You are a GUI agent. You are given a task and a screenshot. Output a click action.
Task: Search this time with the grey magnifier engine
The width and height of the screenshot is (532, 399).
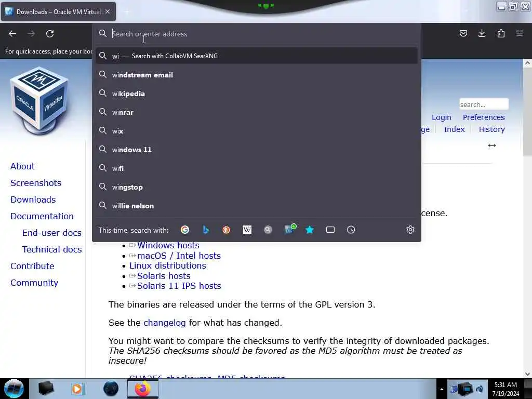[268, 230]
